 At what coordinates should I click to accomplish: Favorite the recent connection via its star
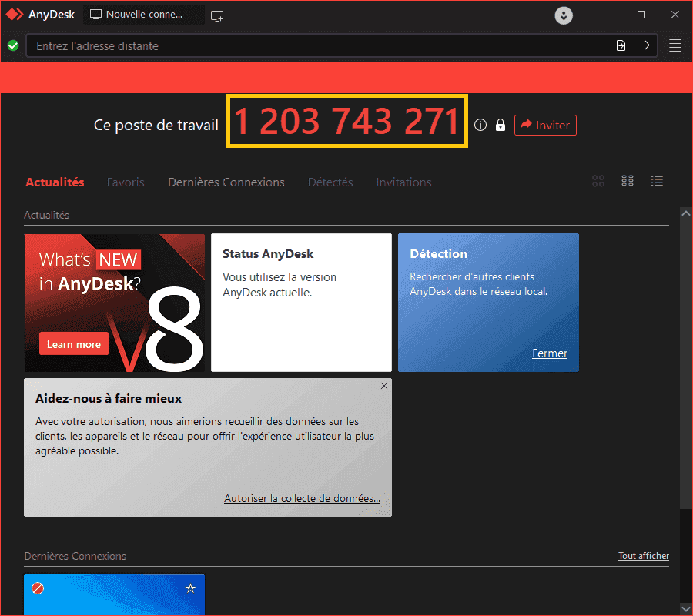pyautogui.click(x=190, y=588)
